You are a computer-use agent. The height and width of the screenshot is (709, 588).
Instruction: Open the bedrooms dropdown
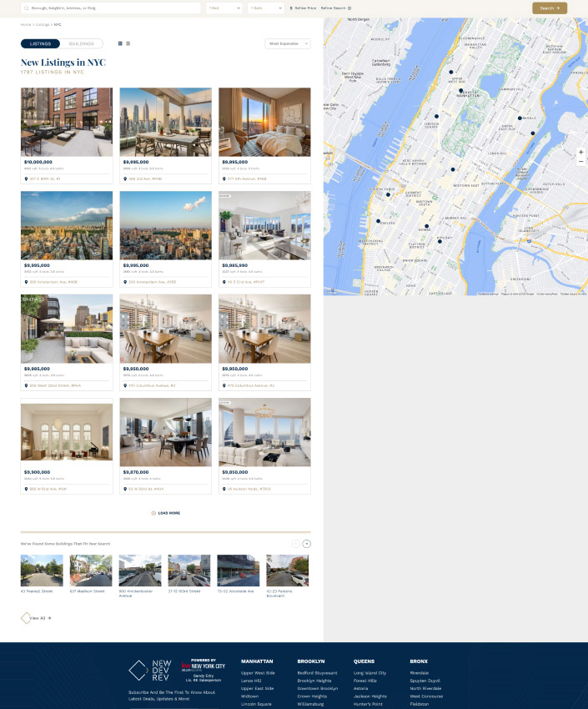coord(224,8)
